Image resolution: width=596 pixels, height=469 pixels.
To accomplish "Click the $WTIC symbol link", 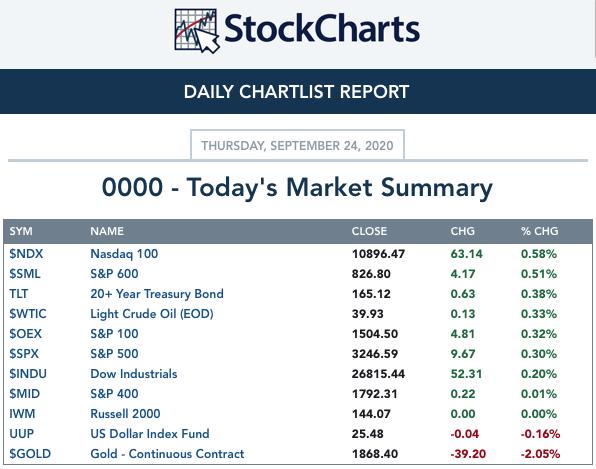I will click(28, 314).
